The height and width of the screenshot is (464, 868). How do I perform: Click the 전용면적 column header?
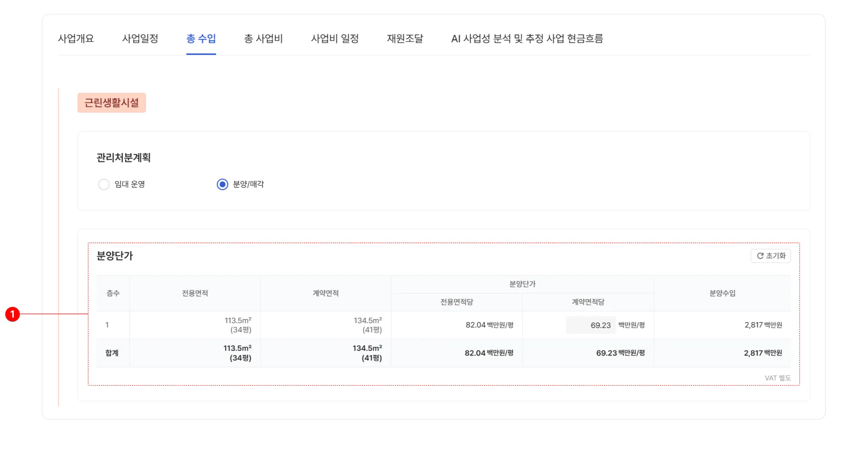[x=195, y=293]
